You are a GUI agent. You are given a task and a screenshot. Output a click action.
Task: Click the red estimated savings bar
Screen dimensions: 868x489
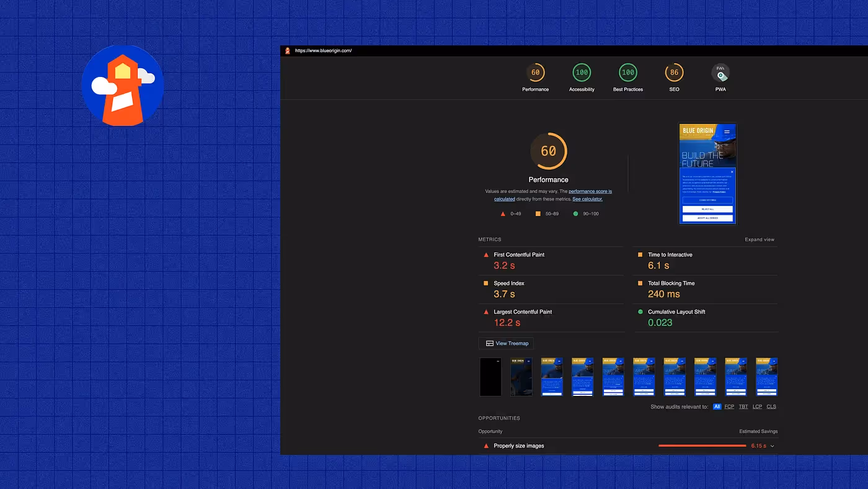[702, 446]
